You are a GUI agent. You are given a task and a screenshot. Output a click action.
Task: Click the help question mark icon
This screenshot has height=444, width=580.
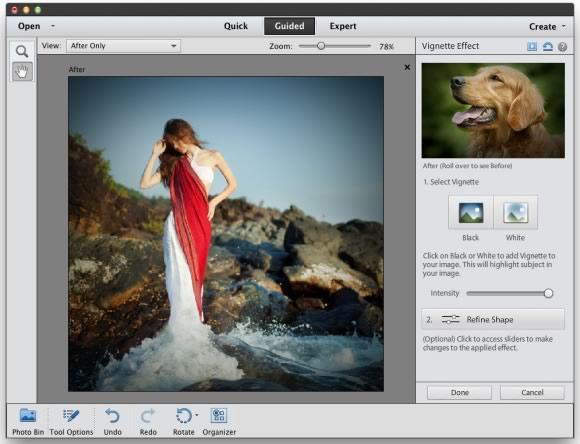562,47
